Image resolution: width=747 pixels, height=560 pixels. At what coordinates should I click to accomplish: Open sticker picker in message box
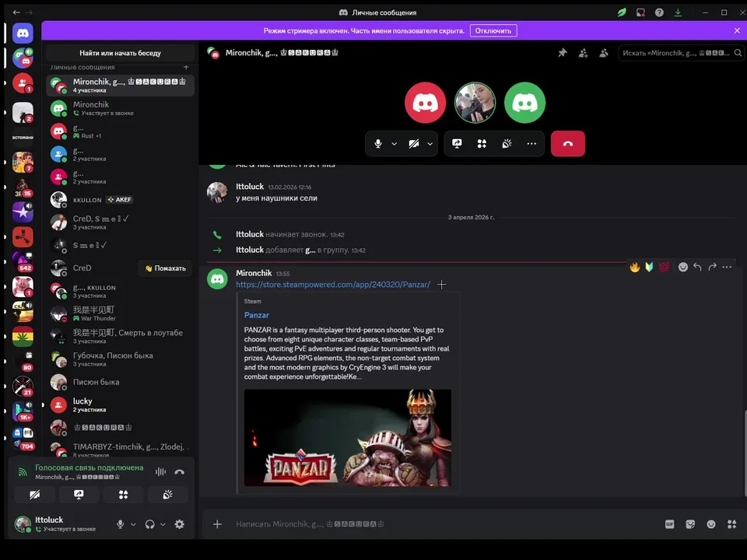[690, 523]
